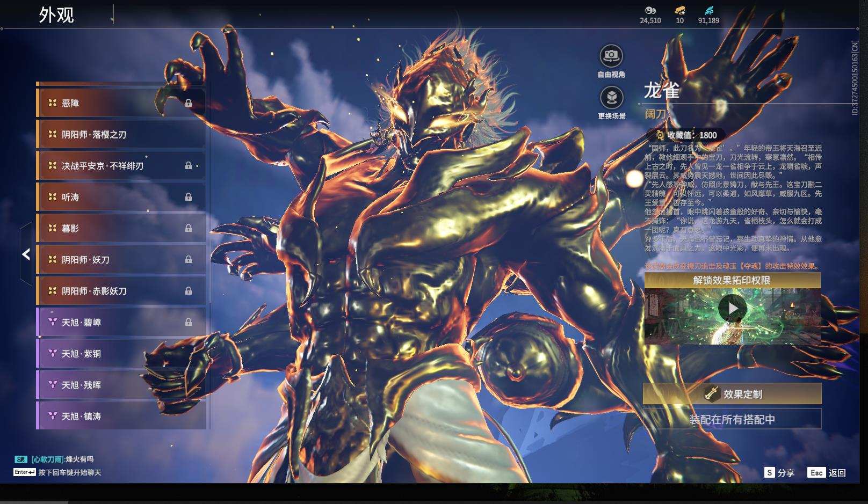The image size is (868, 504).
Task: Click the 收藏值: 1800 label
Action: pyautogui.click(x=692, y=135)
